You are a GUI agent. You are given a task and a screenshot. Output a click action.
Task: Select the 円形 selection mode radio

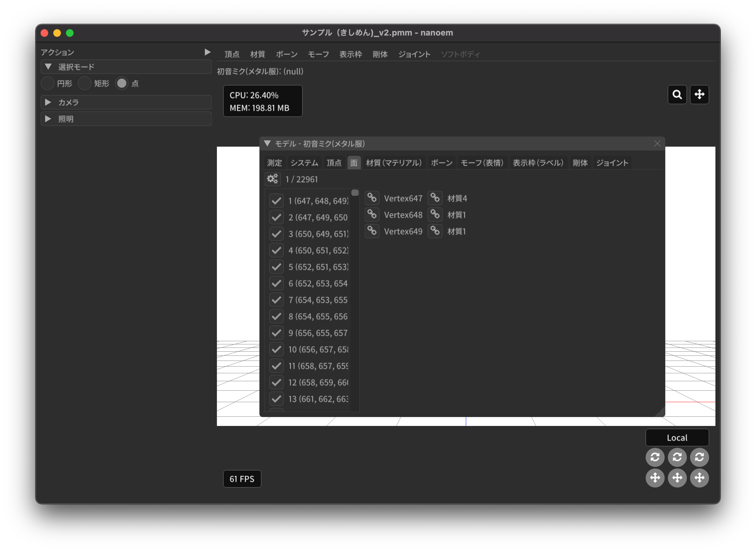click(48, 83)
